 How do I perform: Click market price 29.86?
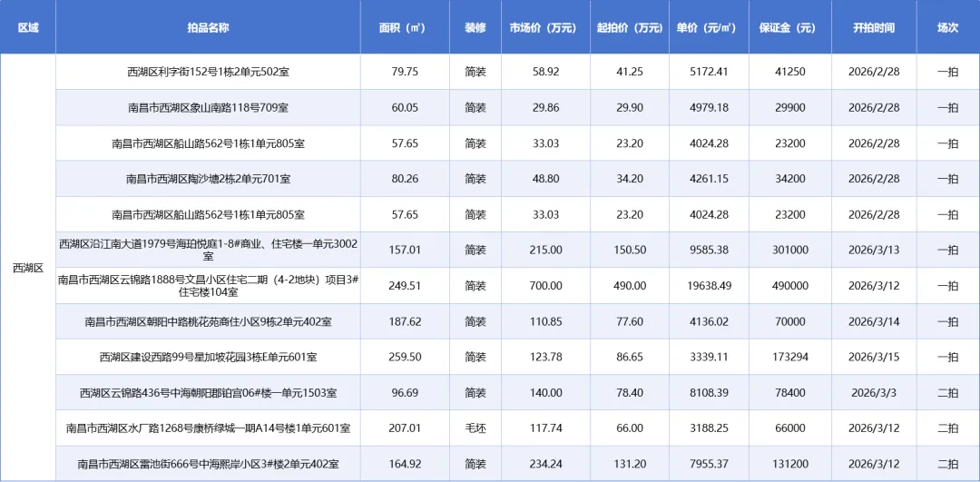pyautogui.click(x=544, y=107)
